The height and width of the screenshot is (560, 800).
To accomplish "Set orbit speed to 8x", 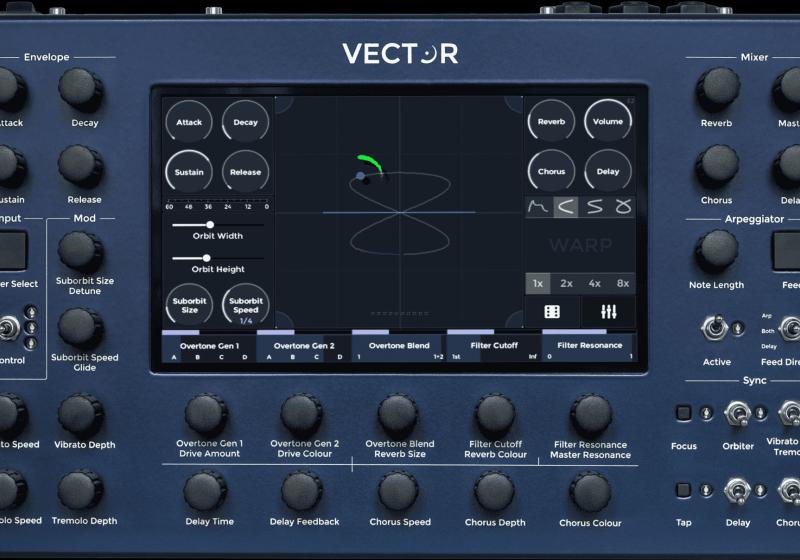I will point(622,284).
